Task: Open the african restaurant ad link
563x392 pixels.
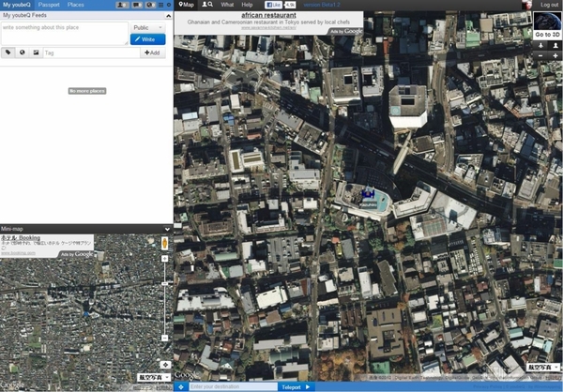Action: click(x=268, y=15)
